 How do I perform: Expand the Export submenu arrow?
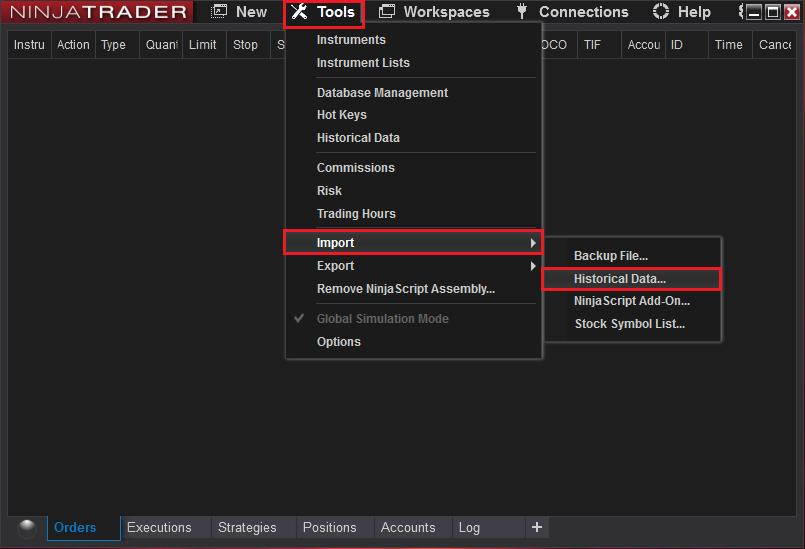533,266
